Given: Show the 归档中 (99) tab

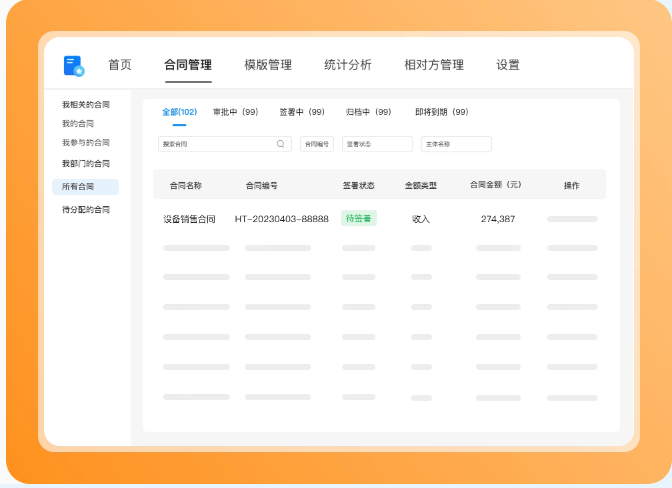Looking at the screenshot, I should coord(369,112).
